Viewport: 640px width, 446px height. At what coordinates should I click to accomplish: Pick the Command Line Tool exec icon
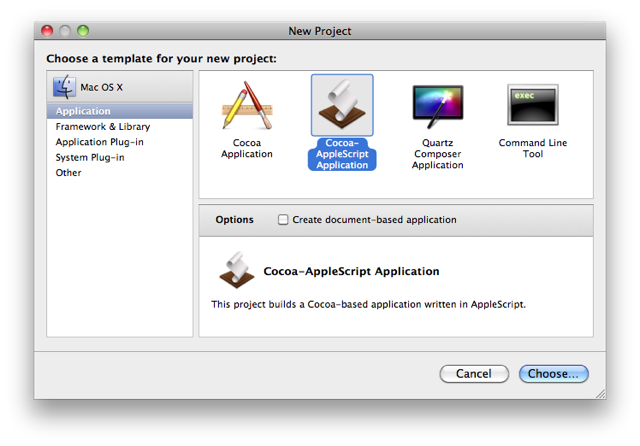coord(532,105)
